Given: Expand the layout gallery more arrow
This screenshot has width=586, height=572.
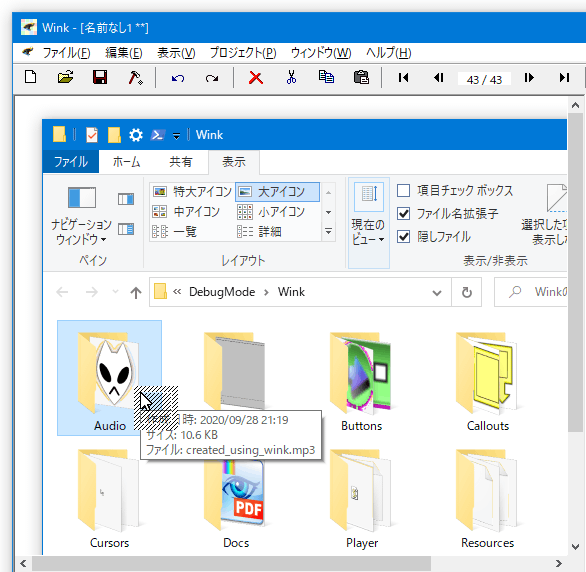Looking at the screenshot, I should coord(329,232).
